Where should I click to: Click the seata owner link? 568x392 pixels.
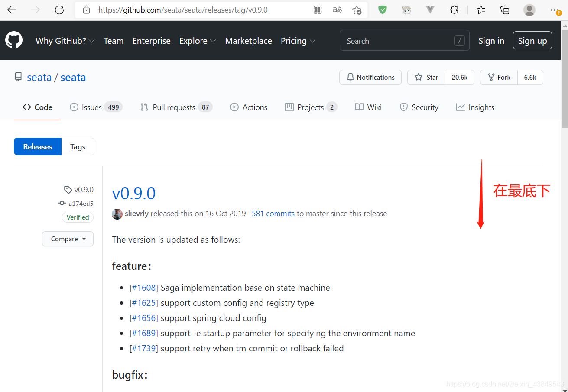tap(39, 78)
